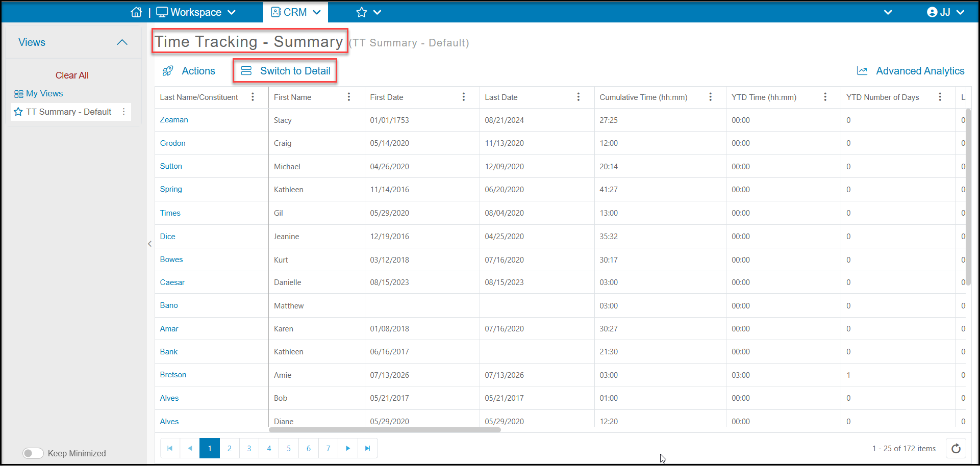Jump to the next results page arrow
Image resolution: width=980 pixels, height=466 pixels.
click(348, 448)
